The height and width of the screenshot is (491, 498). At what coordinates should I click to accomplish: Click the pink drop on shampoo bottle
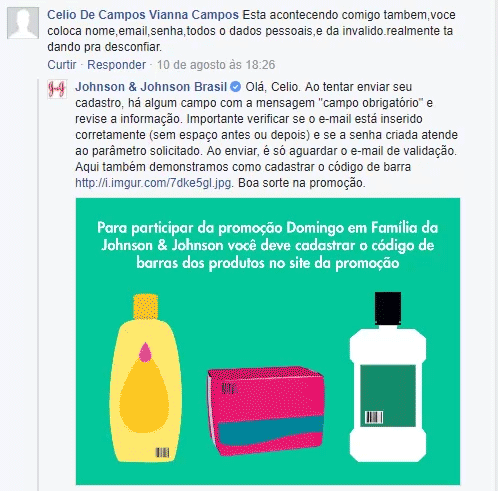pos(145,352)
